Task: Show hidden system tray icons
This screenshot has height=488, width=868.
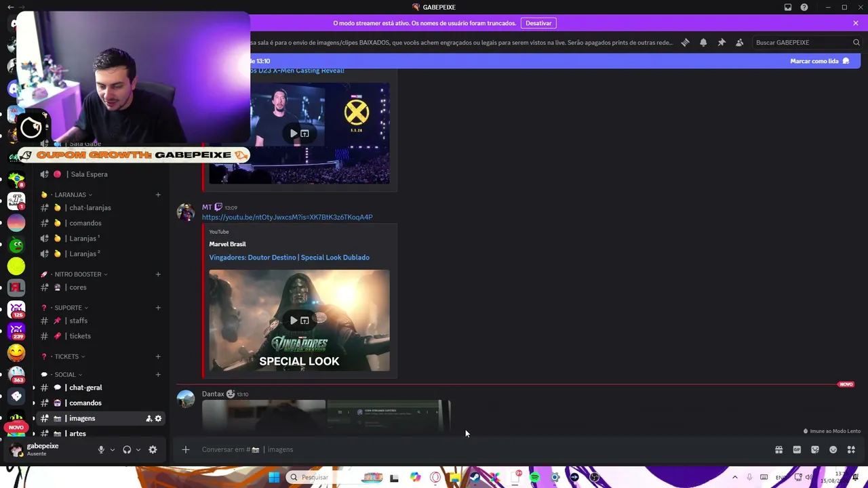Action: point(734,477)
